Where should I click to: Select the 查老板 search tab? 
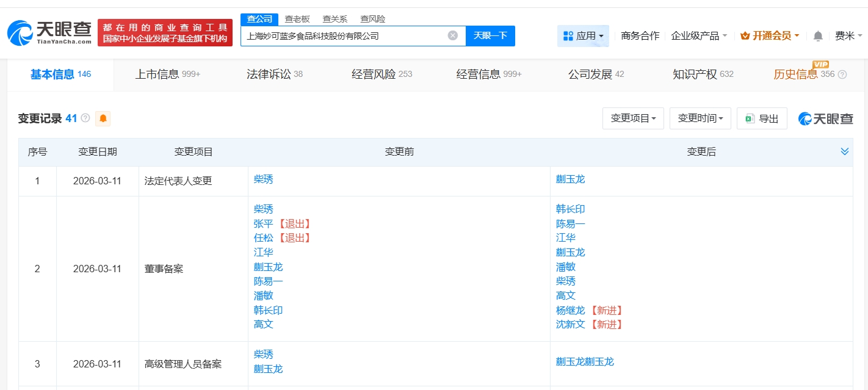point(297,19)
